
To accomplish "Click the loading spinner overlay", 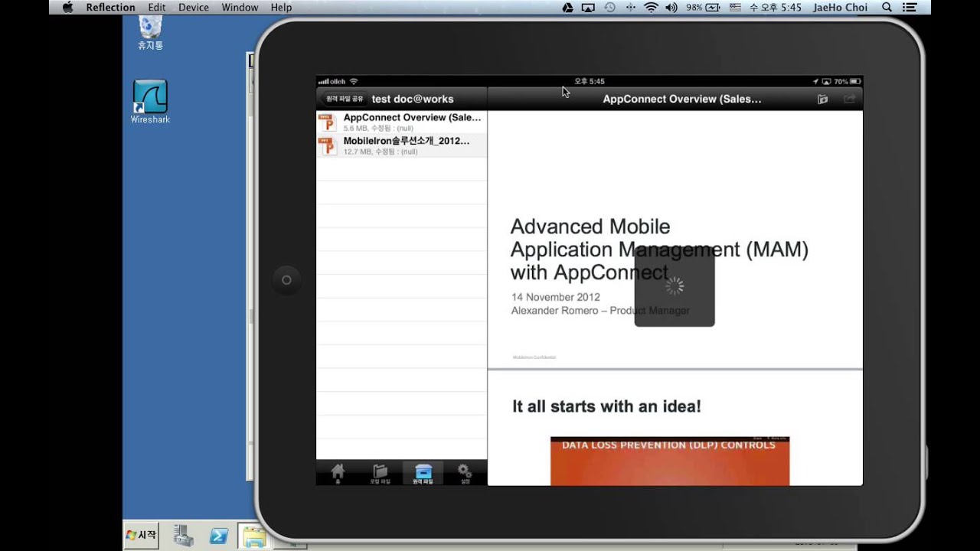I will [x=675, y=286].
